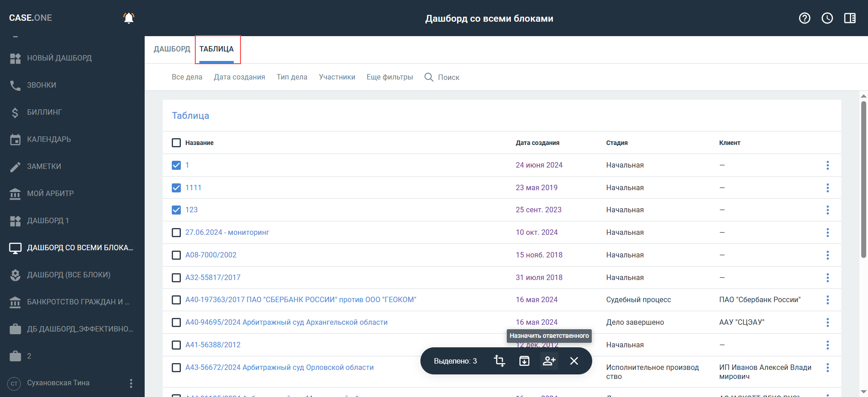Open the help question-mark icon

pos(805,18)
